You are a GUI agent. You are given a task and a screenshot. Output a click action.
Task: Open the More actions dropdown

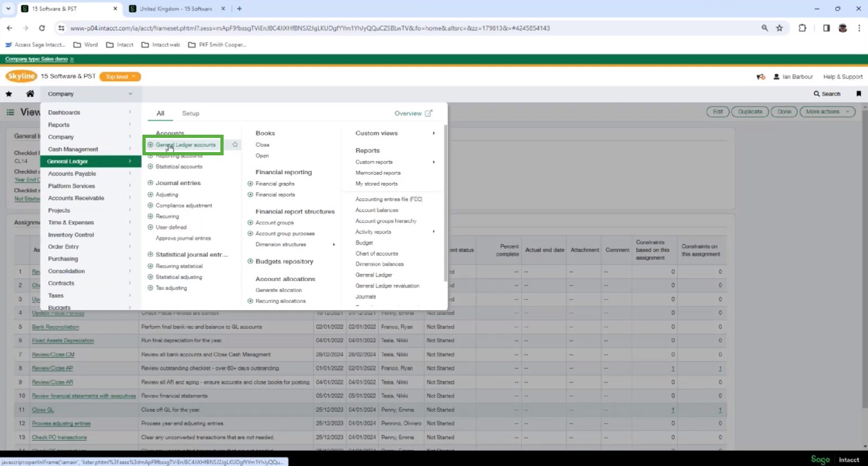point(827,111)
